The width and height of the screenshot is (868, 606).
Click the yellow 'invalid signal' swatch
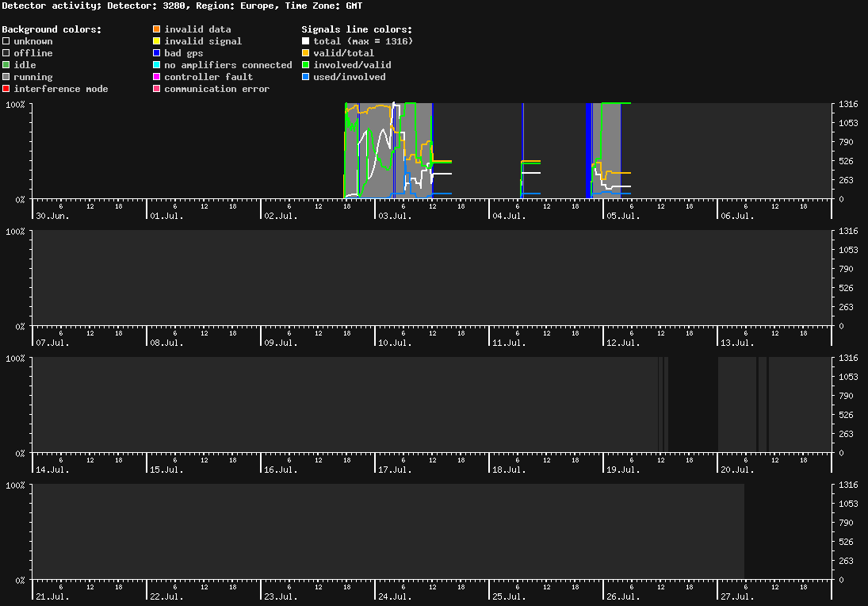(x=157, y=41)
